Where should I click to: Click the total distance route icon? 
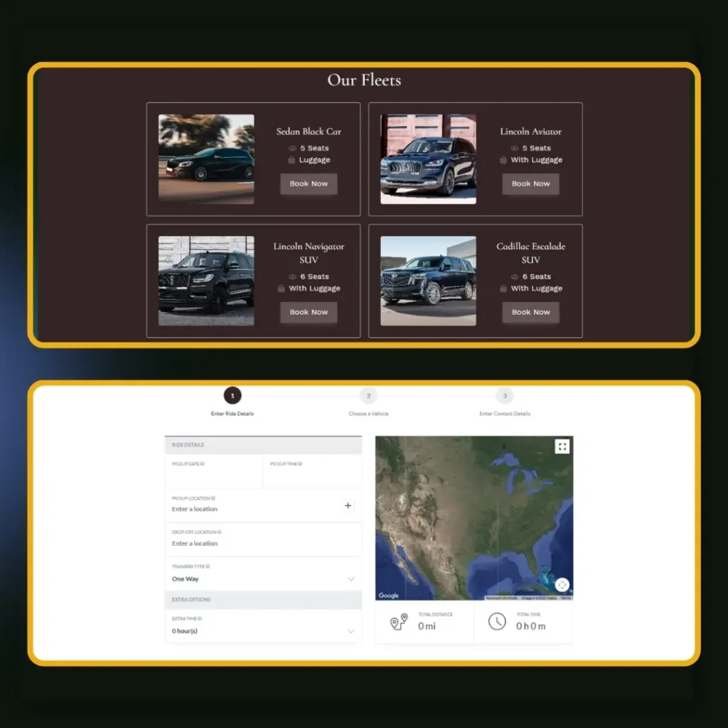(399, 621)
